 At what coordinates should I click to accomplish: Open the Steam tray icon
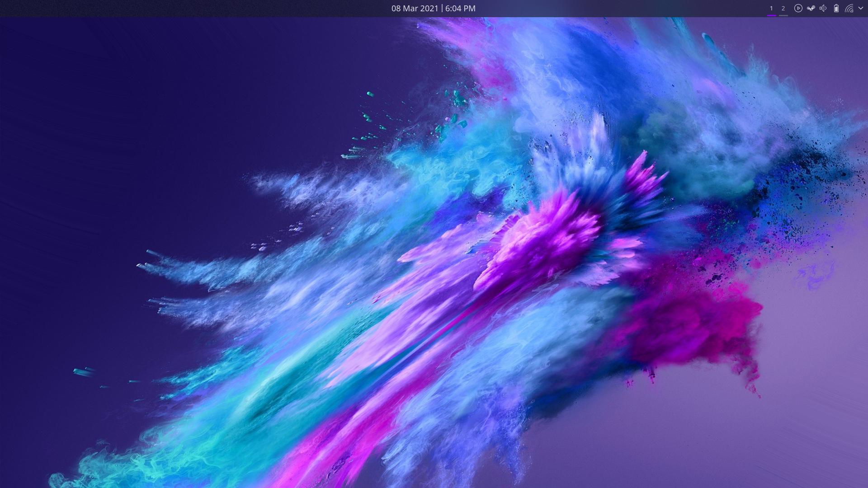coord(811,8)
